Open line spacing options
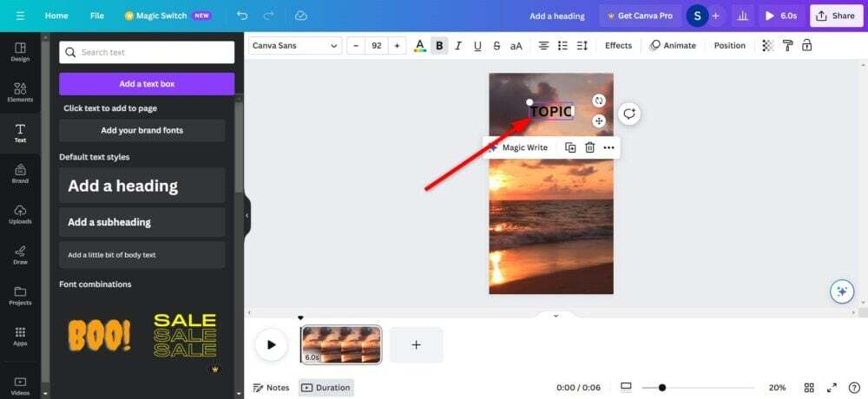The width and height of the screenshot is (868, 399). coord(582,46)
